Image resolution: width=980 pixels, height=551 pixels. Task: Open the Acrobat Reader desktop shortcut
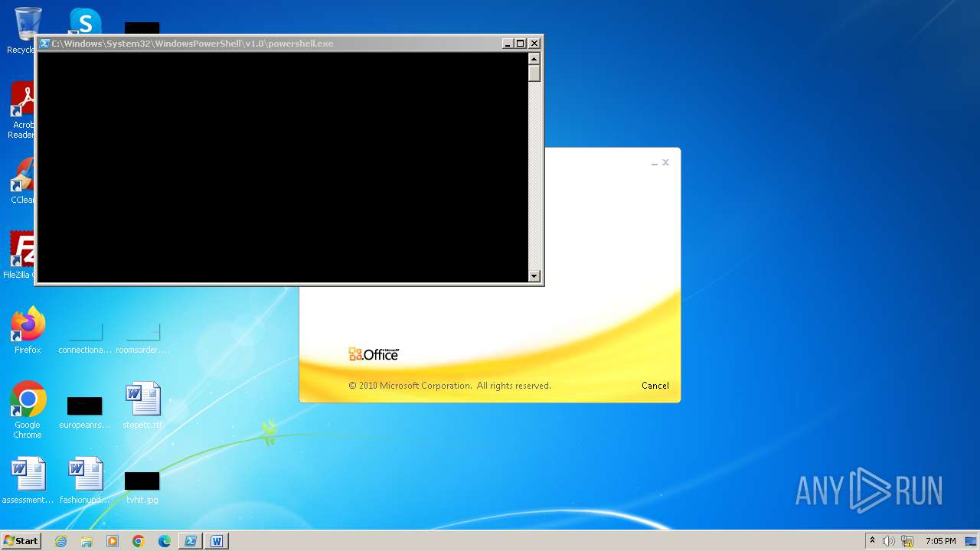click(x=23, y=111)
